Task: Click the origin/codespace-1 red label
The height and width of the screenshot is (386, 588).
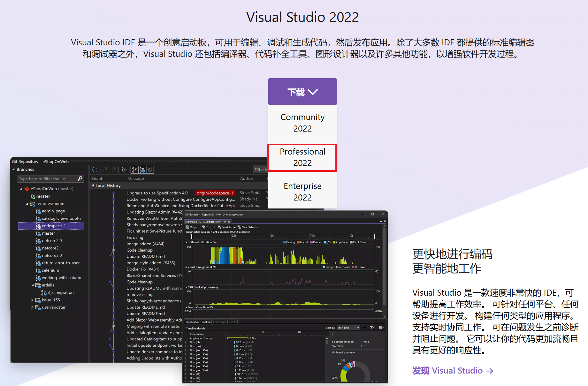Action: (215, 193)
